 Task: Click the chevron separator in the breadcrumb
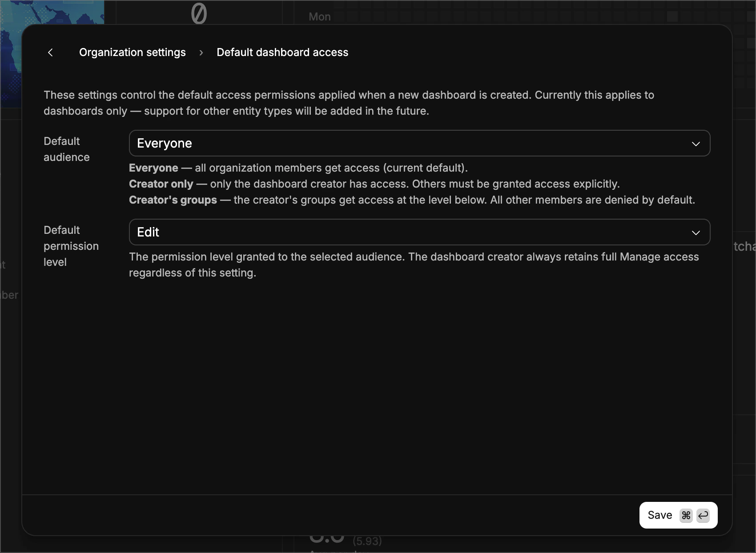click(x=201, y=52)
